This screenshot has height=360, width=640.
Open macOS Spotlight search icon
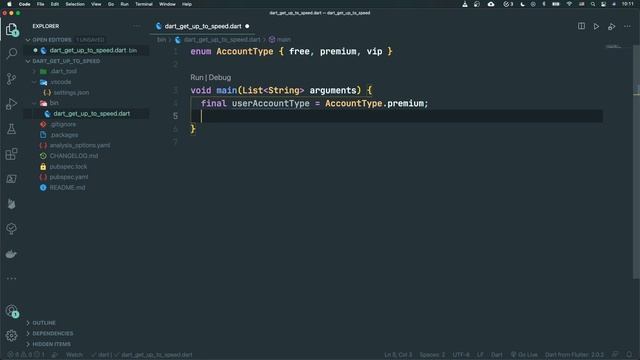pos(593,4)
